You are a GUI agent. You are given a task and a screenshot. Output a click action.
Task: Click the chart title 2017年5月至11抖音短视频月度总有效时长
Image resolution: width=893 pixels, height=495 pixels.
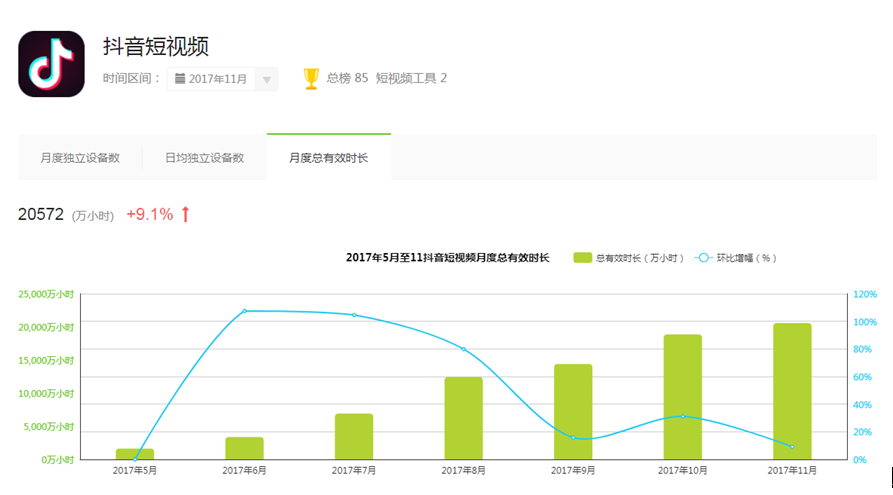coord(448,258)
